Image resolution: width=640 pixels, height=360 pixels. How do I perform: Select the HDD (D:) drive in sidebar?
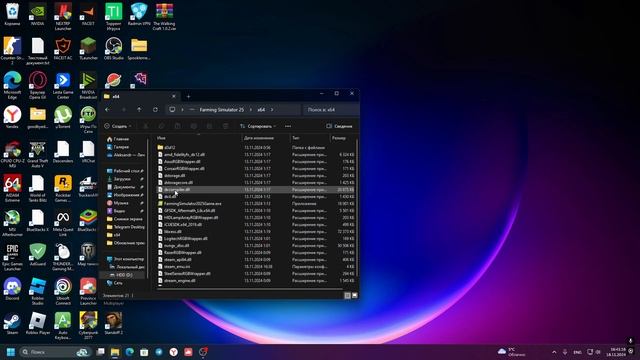pos(124,275)
